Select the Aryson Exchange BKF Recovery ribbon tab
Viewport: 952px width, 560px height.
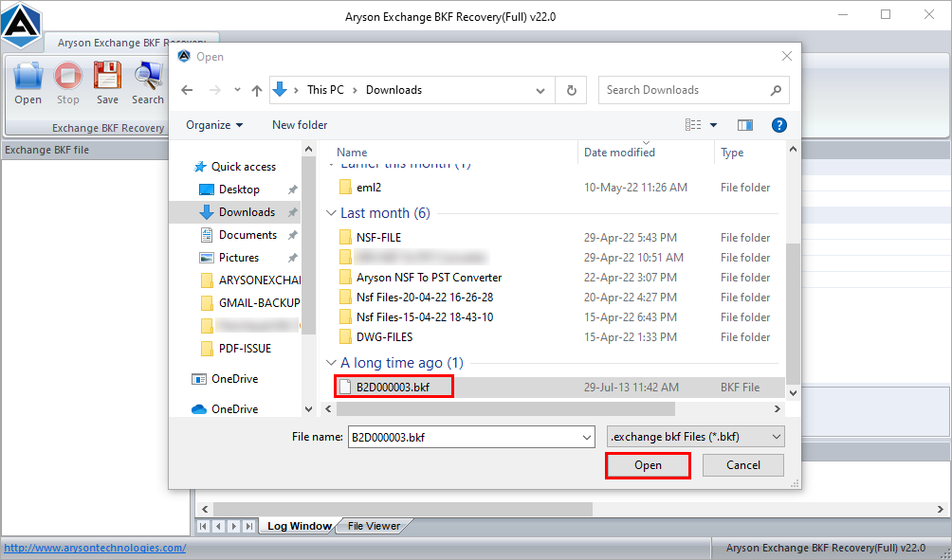click(x=131, y=43)
